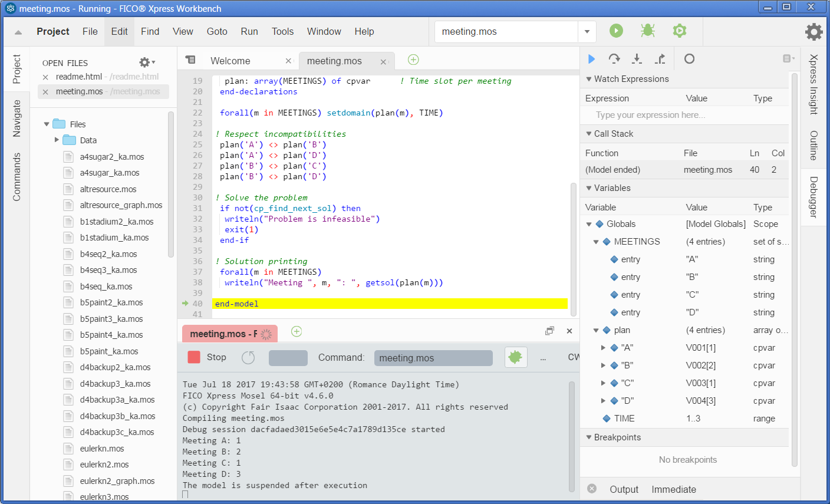Click the green bug Debug icon
The height and width of the screenshot is (504, 830).
pos(648,31)
